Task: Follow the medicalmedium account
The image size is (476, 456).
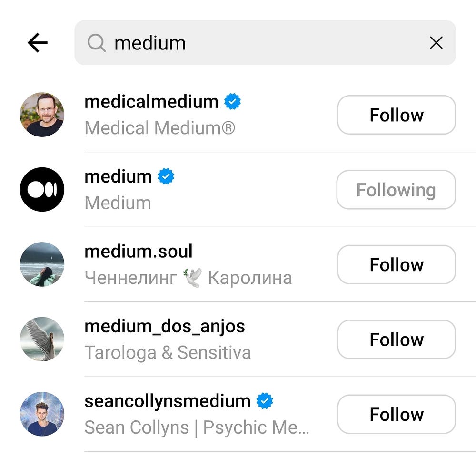Action: pos(397,115)
